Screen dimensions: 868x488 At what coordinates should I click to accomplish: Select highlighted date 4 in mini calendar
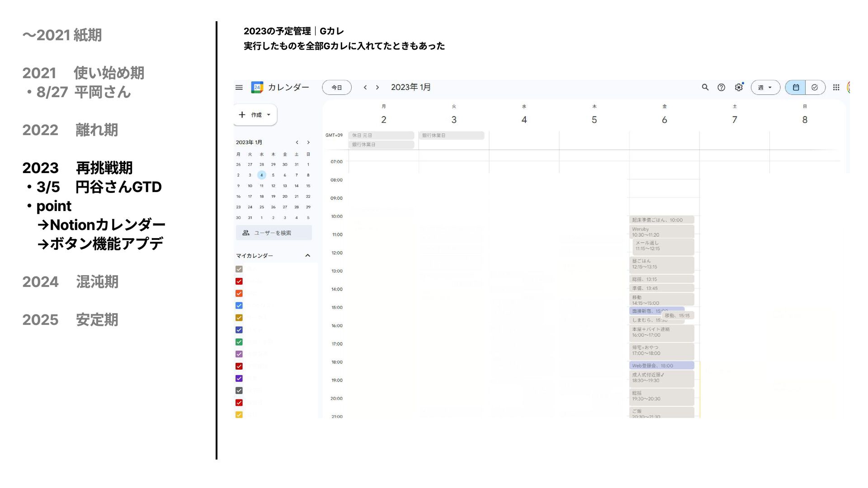[261, 175]
